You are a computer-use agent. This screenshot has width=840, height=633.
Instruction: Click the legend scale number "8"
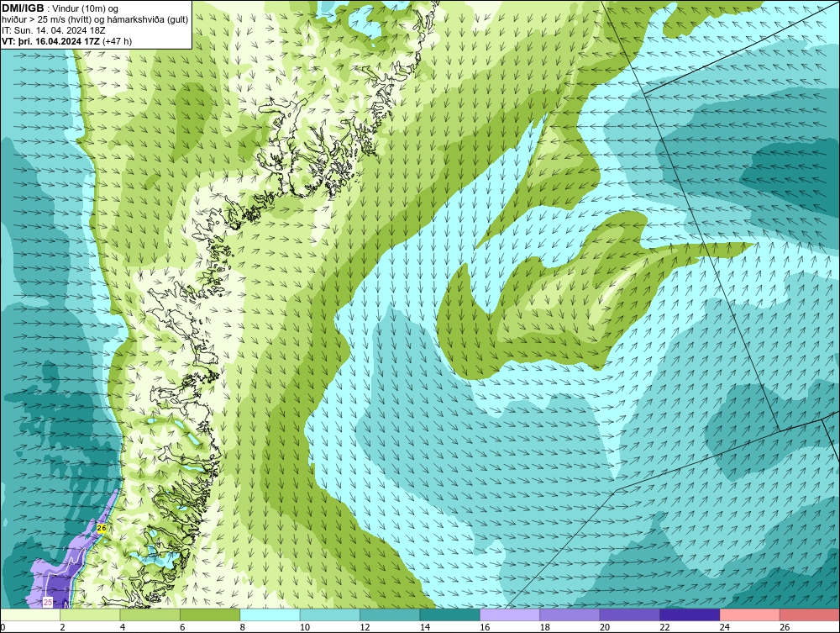(x=243, y=627)
